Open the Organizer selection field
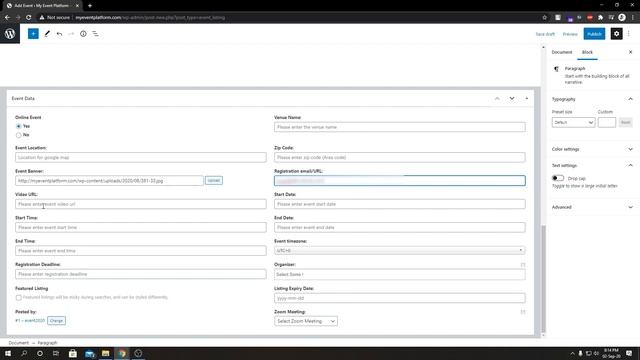 [x=400, y=274]
